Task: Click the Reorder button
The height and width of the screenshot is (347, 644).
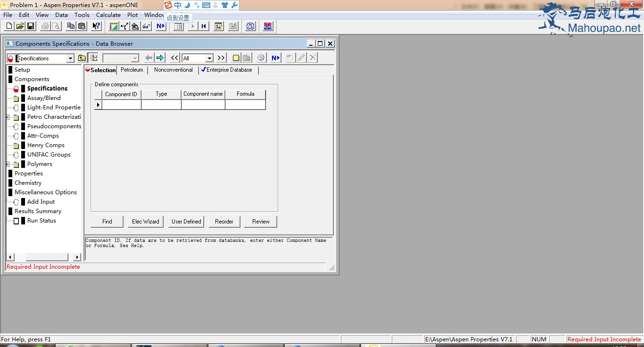Action: pos(224,222)
